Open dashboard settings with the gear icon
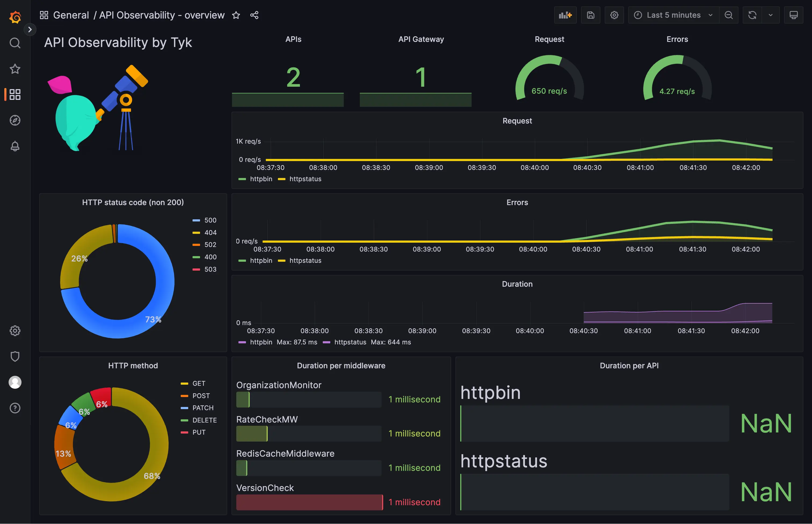 coord(614,15)
